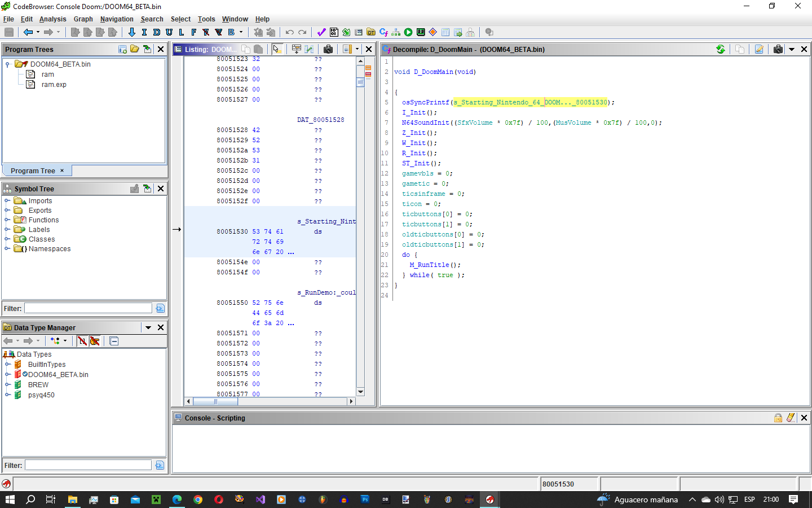Image resolution: width=812 pixels, height=508 pixels.
Task: Open the Search menu
Action: coord(152,19)
